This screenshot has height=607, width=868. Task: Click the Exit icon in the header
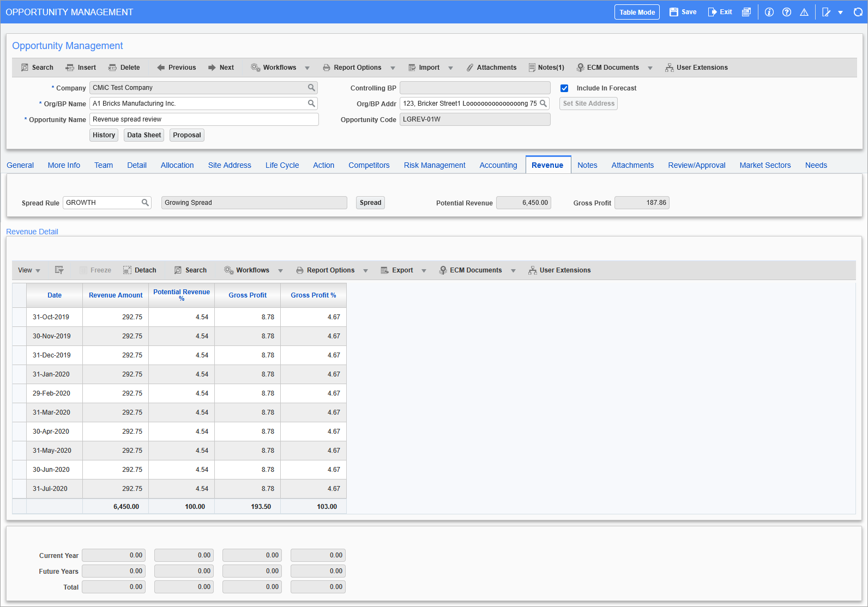coord(712,12)
